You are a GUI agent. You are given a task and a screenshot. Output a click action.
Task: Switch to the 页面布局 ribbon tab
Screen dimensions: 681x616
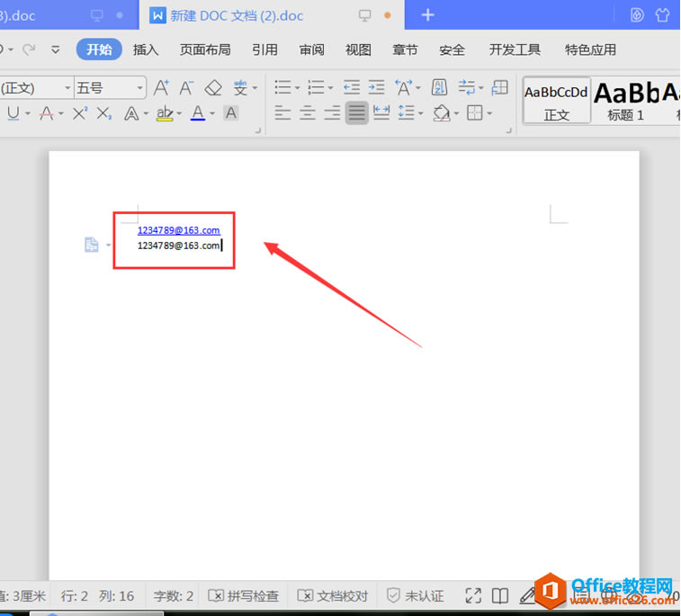pyautogui.click(x=205, y=49)
